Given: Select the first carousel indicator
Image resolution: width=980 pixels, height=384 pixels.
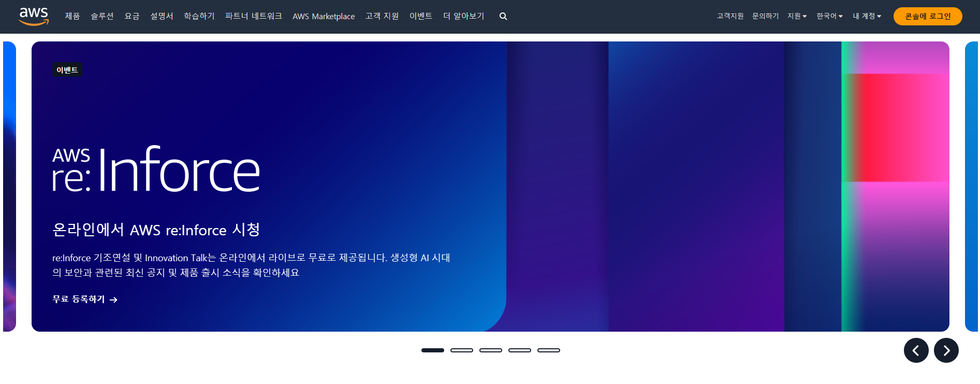Looking at the screenshot, I should click(433, 350).
